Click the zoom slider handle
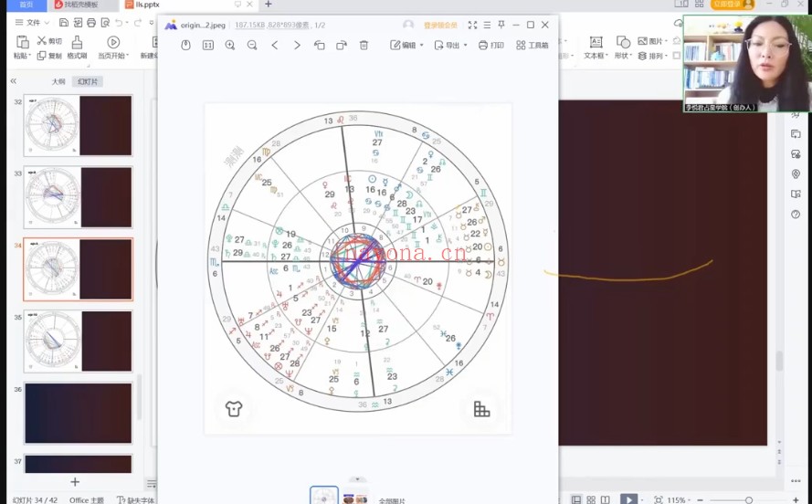The image size is (812, 504). [749, 500]
